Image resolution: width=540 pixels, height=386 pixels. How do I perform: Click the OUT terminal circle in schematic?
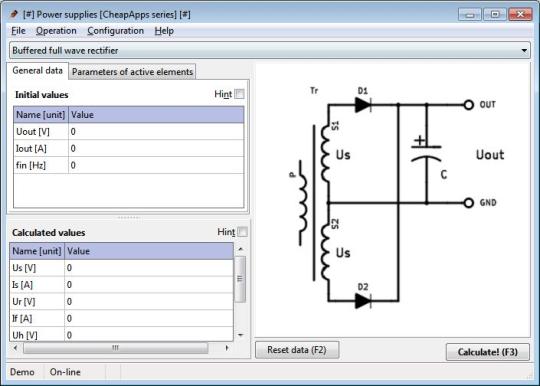tap(468, 105)
